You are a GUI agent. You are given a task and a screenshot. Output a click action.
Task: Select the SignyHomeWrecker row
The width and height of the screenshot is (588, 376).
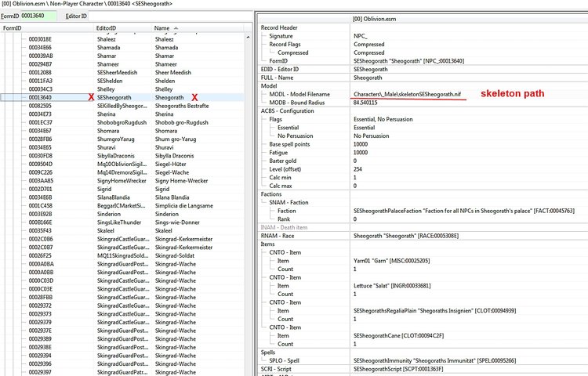pyautogui.click(x=122, y=181)
